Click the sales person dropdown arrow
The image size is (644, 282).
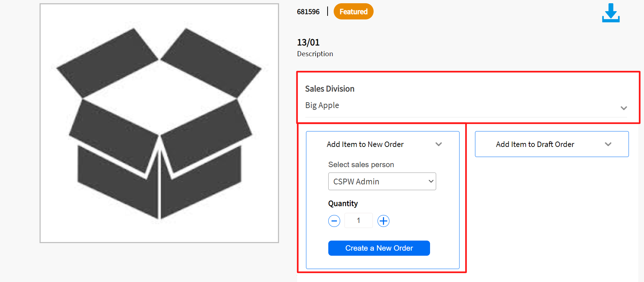(431, 181)
